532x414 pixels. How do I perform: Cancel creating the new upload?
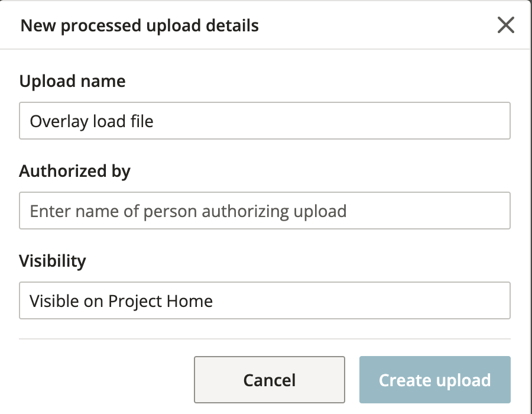click(269, 379)
